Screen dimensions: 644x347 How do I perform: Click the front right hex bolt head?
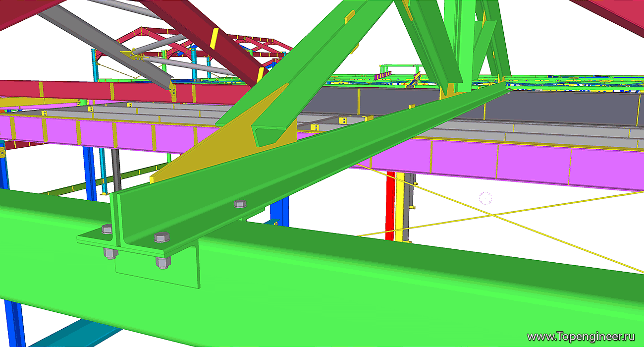(161, 237)
